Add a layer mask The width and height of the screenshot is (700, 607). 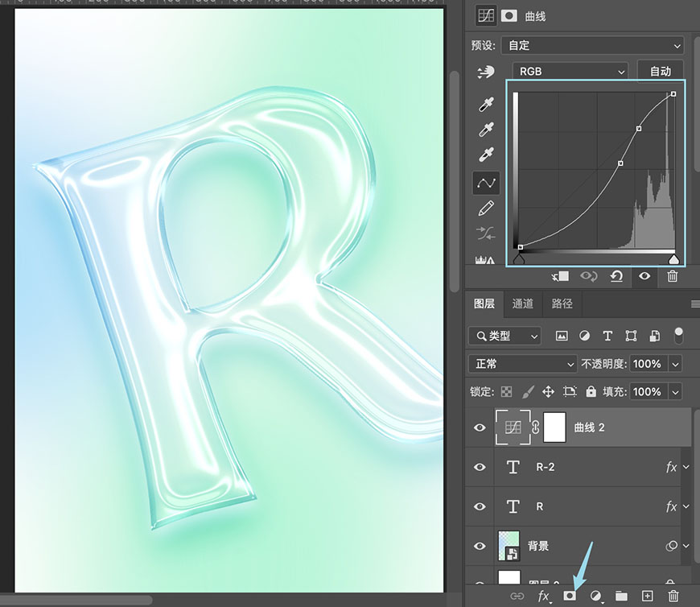(x=570, y=596)
